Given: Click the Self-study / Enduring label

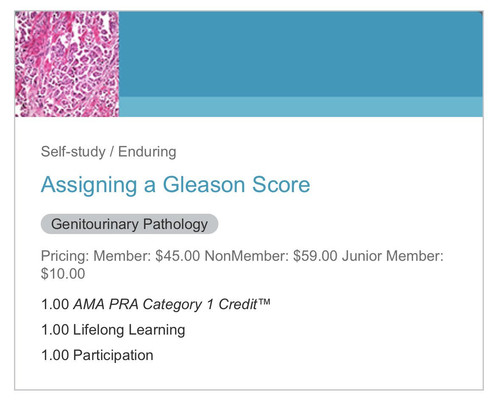Looking at the screenshot, I should [108, 152].
